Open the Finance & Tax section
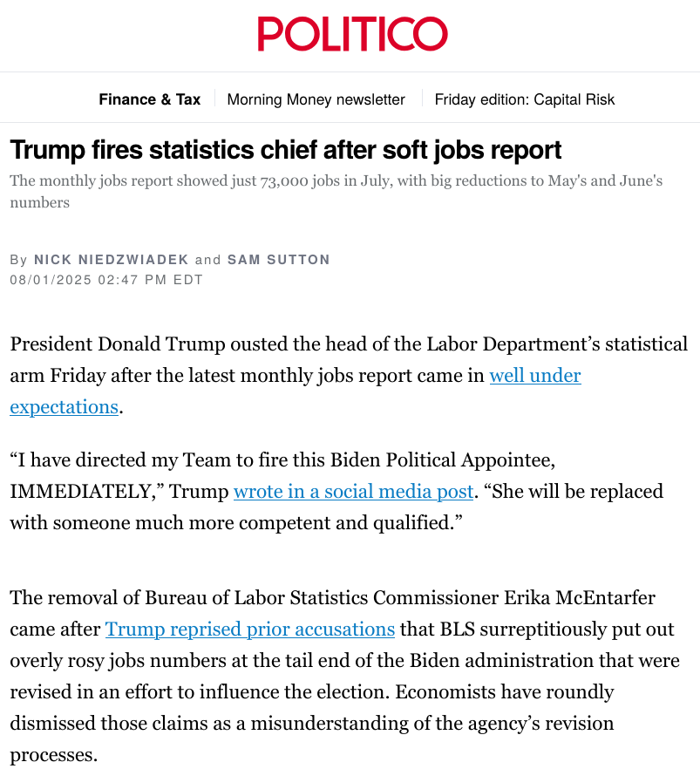The width and height of the screenshot is (700, 769). [x=149, y=99]
